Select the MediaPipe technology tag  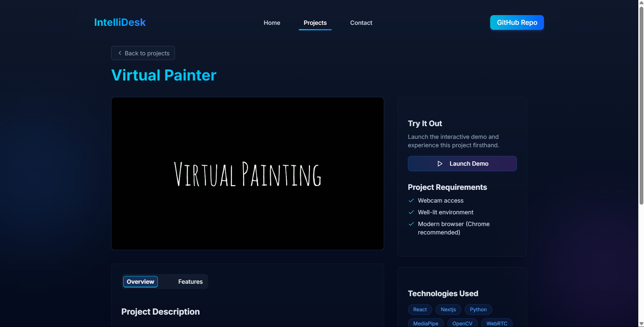pyautogui.click(x=426, y=323)
